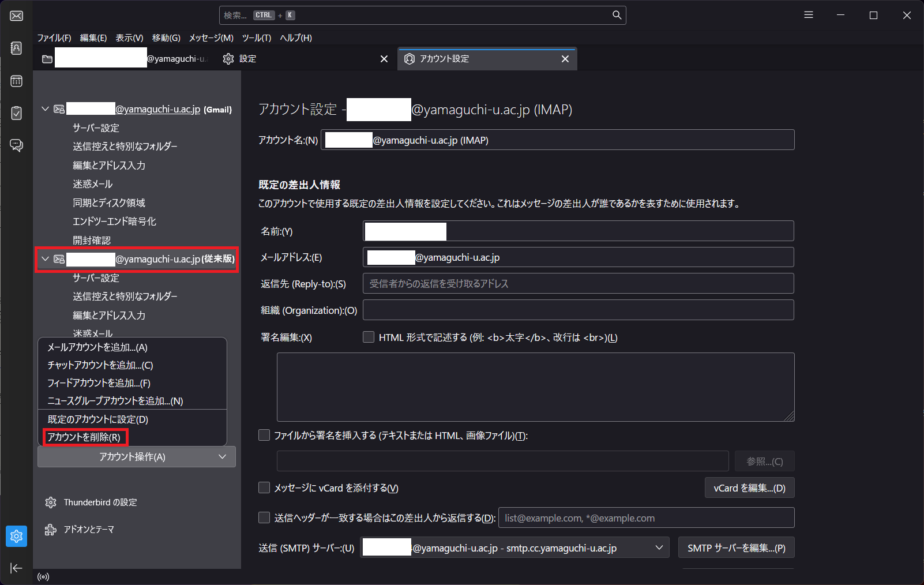Viewport: 924px width, 585px height.
Task: Close the 設定 tab
Action: point(384,59)
